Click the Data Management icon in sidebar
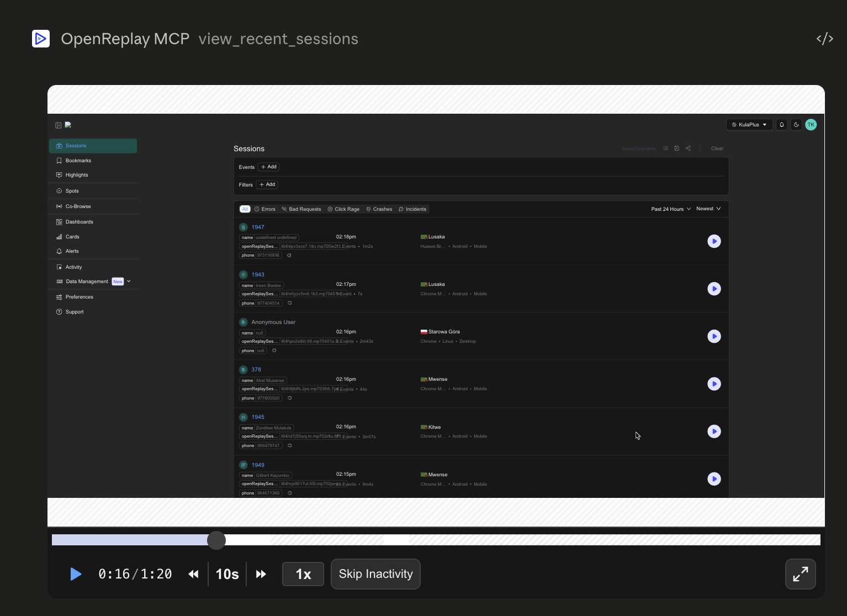The image size is (847, 616). pos(59,282)
